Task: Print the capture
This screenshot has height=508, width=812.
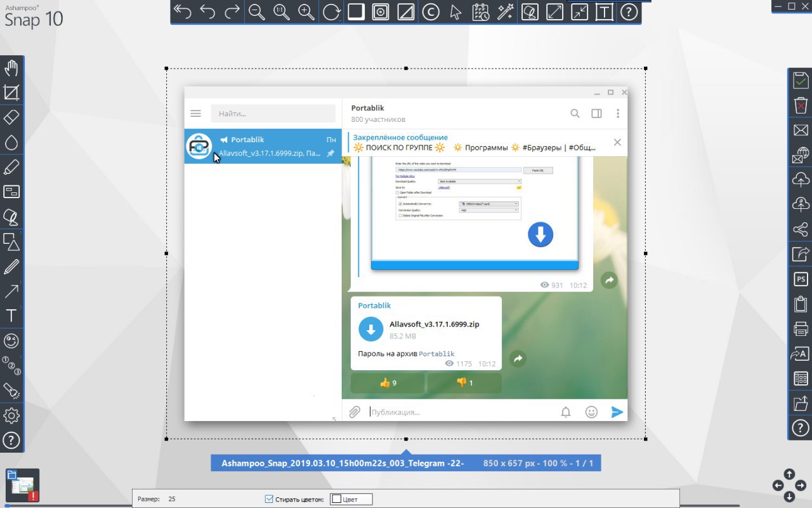Action: coord(801,328)
